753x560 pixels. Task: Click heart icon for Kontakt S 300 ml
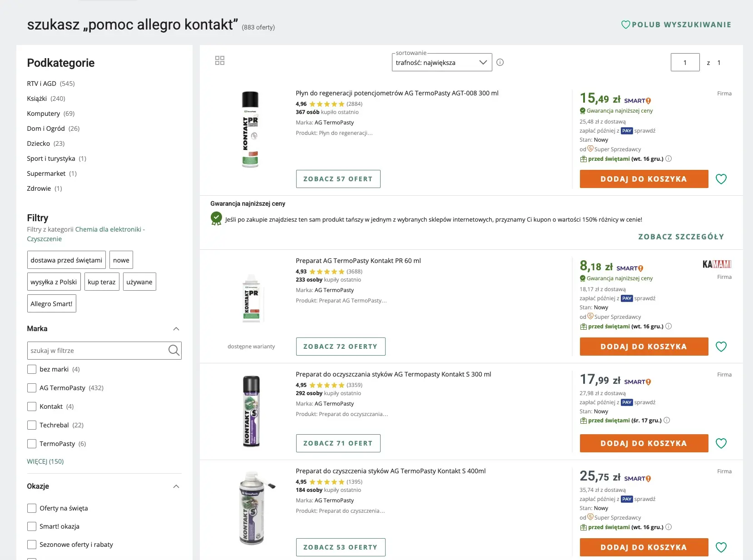point(721,444)
